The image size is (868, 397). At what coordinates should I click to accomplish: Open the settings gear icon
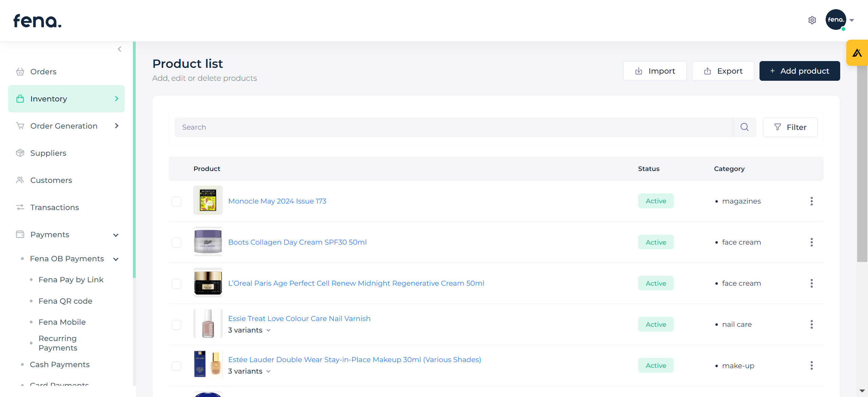[x=812, y=20]
